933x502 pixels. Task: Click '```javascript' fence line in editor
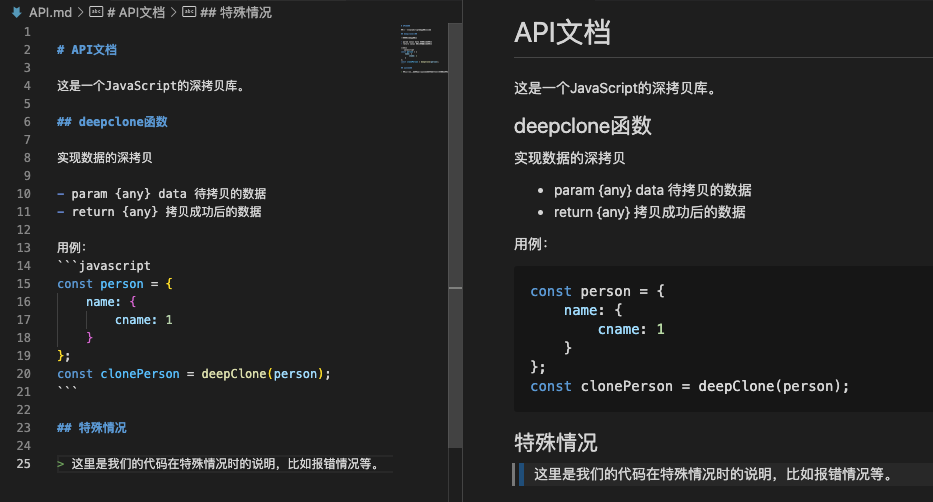click(x=104, y=266)
